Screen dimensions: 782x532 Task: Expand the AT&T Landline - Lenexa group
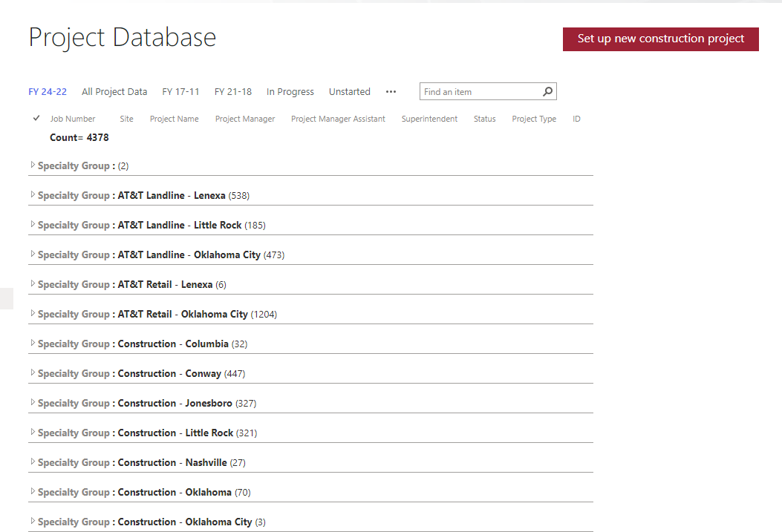click(33, 195)
